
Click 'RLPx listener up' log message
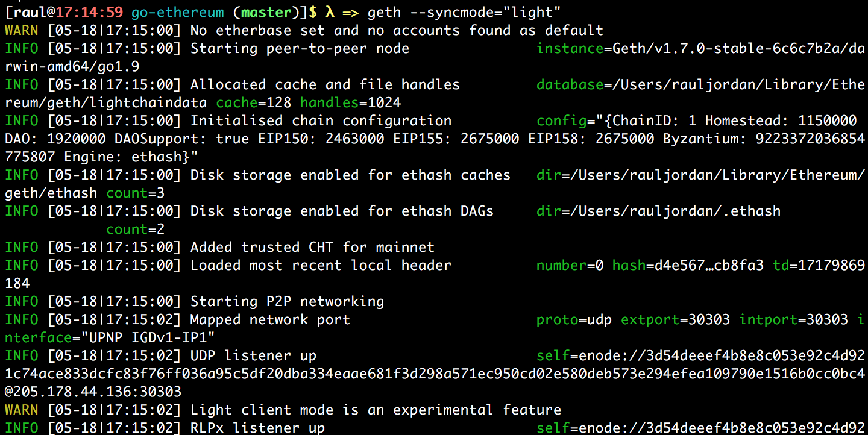click(257, 428)
